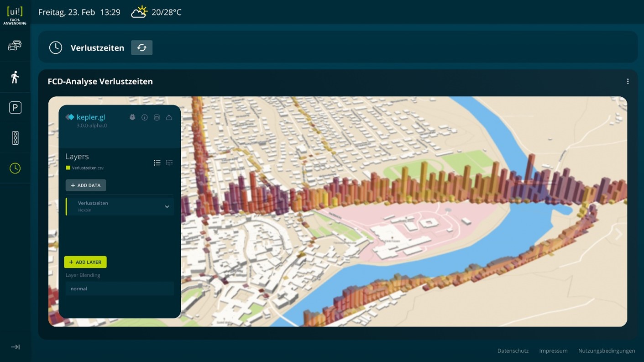Switch to list view of layers
Screen dimensions: 644x362
[157, 163]
